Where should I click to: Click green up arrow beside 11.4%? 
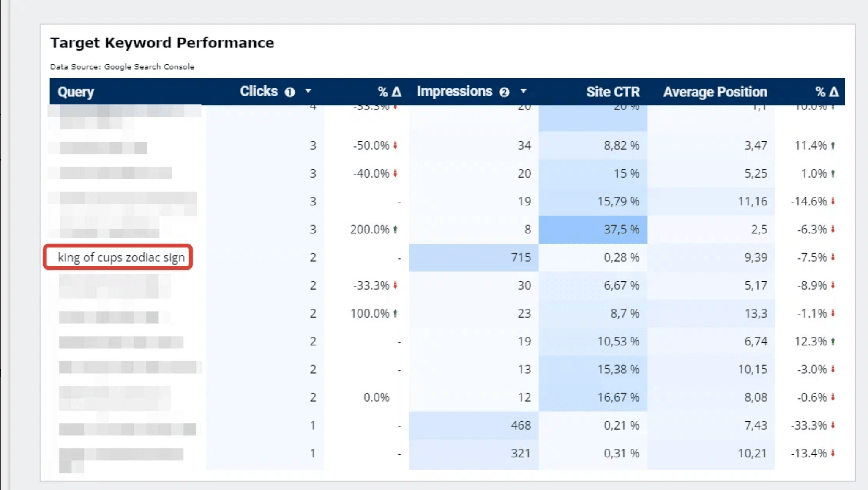tap(833, 145)
